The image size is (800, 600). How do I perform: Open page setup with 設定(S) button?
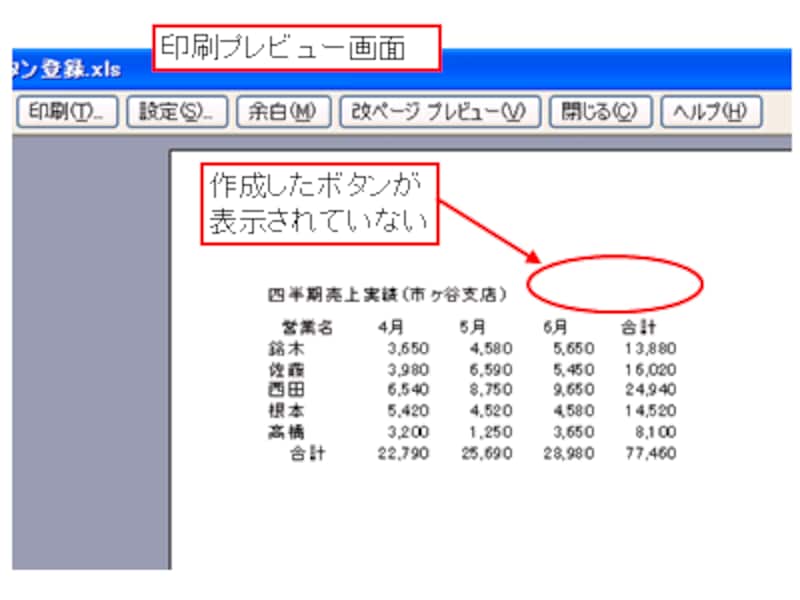pyautogui.click(x=178, y=111)
